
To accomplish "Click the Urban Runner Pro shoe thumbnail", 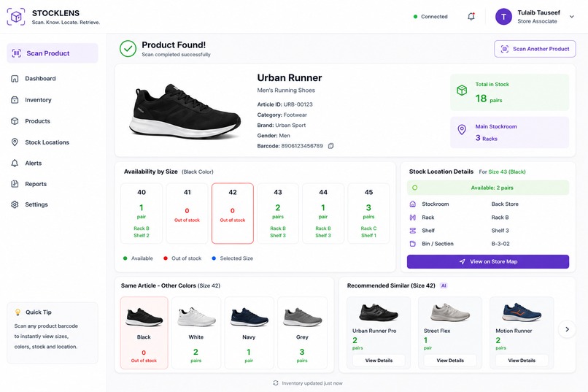I will 379,312.
